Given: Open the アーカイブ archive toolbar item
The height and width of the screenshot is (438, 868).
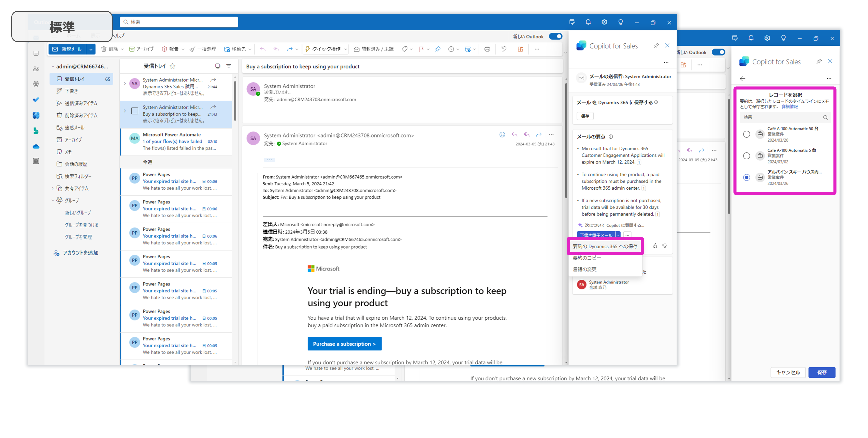Looking at the screenshot, I should point(141,49).
